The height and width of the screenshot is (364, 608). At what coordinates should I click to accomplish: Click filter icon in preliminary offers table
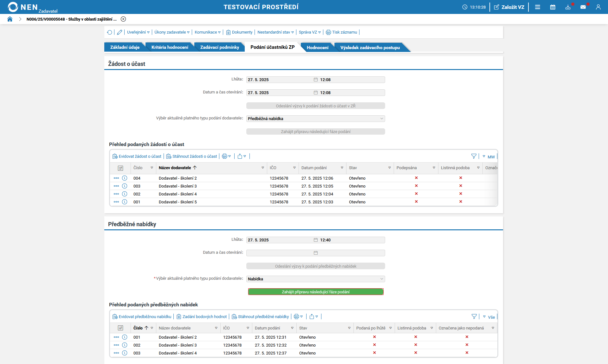tap(474, 316)
